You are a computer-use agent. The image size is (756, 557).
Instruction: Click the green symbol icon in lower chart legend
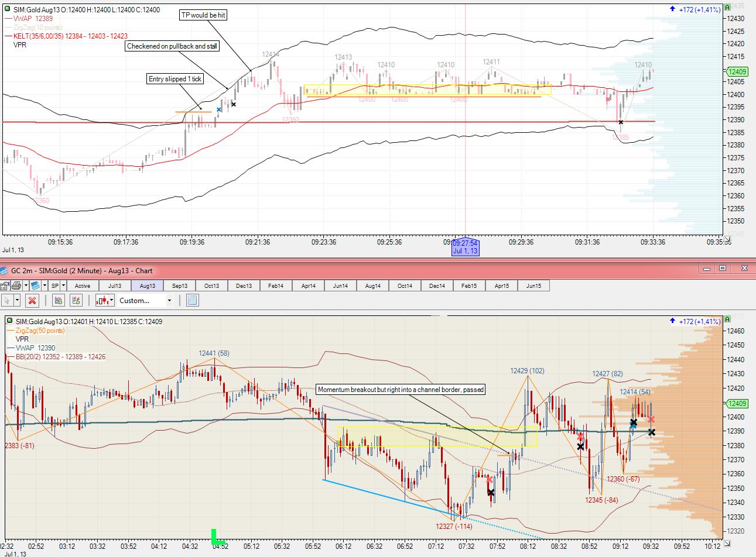[x=9, y=321]
